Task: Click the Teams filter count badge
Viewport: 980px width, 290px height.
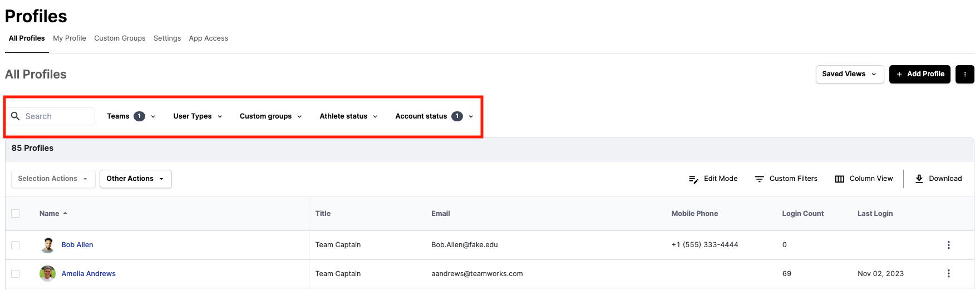Action: coord(139,116)
